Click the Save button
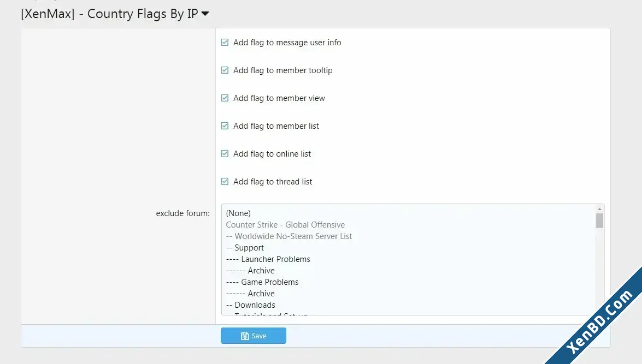The height and width of the screenshot is (364, 642). click(254, 336)
